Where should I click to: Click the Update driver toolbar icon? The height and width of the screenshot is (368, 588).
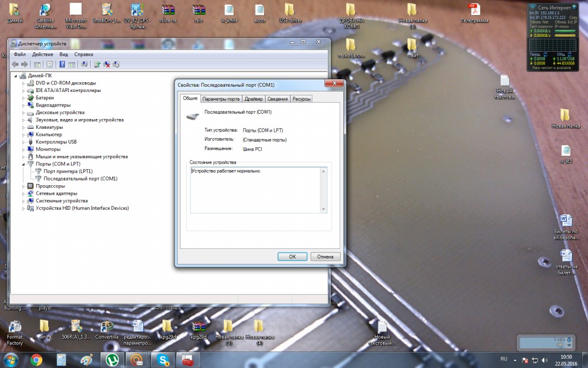pyautogui.click(x=97, y=64)
